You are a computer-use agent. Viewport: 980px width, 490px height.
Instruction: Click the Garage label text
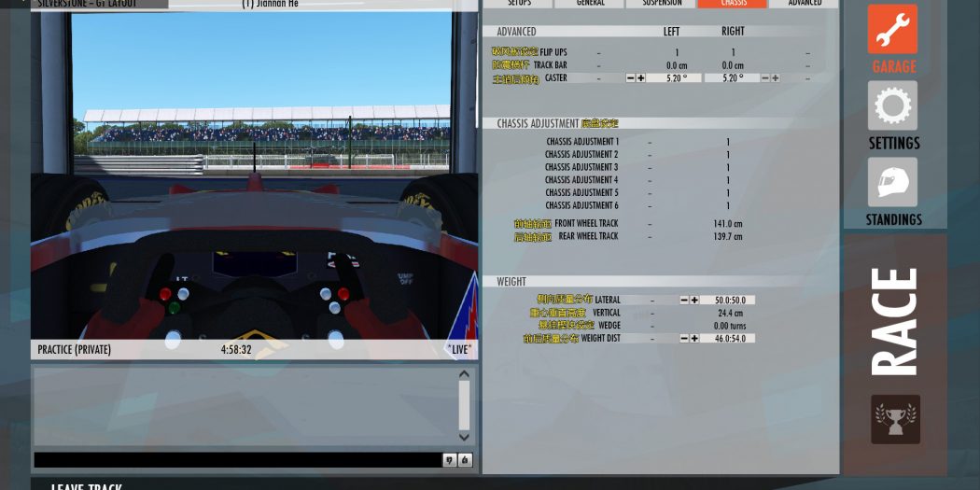click(x=894, y=66)
